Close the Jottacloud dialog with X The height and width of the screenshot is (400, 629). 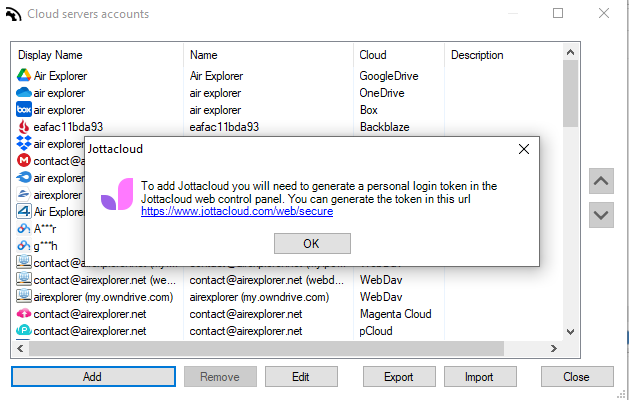[x=523, y=149]
